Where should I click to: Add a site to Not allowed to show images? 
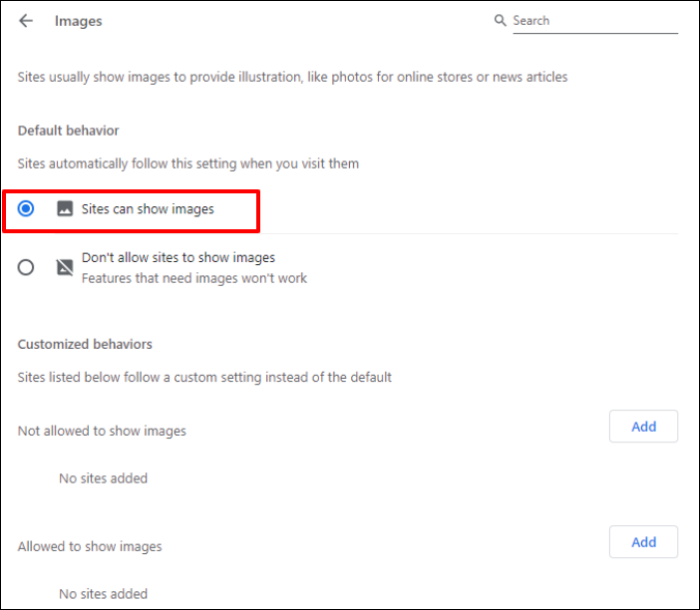tap(643, 427)
